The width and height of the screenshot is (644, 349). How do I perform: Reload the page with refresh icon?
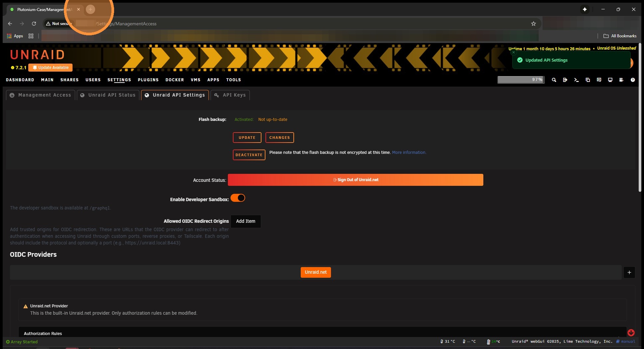coord(34,24)
